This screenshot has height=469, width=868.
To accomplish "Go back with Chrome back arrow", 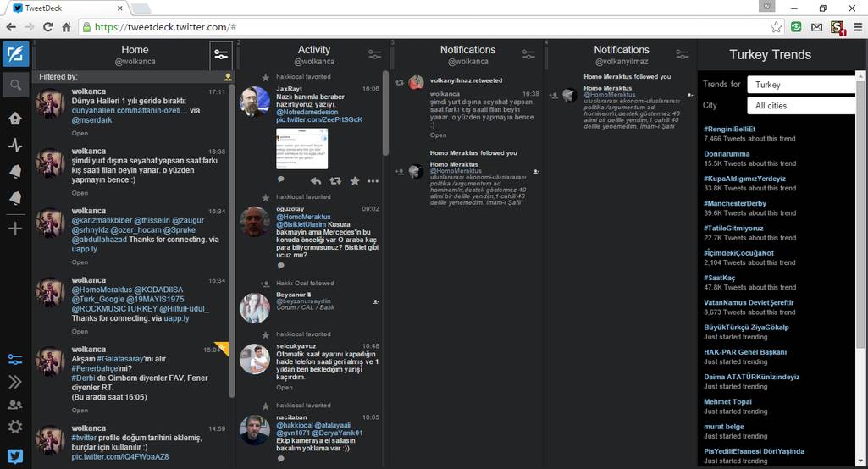I will (x=10, y=27).
